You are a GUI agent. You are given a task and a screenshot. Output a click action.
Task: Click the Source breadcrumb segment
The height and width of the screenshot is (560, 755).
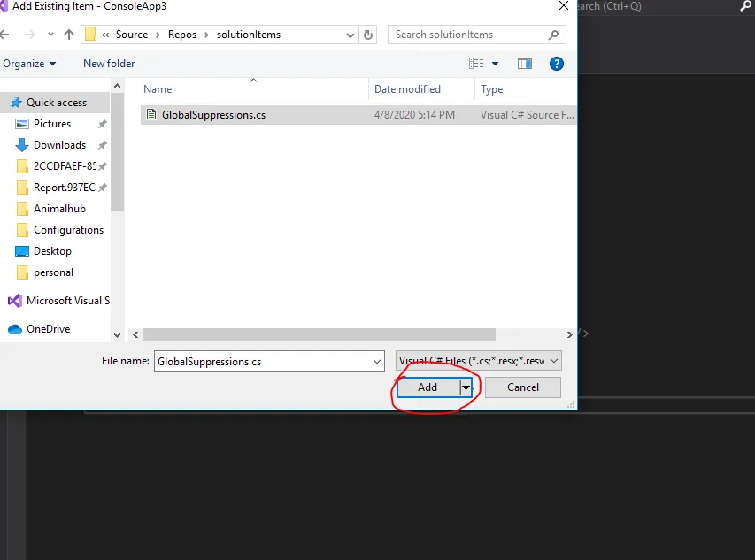point(132,35)
